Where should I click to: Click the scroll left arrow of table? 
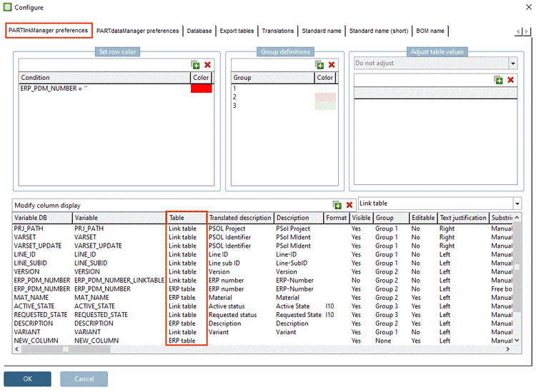(x=16, y=349)
